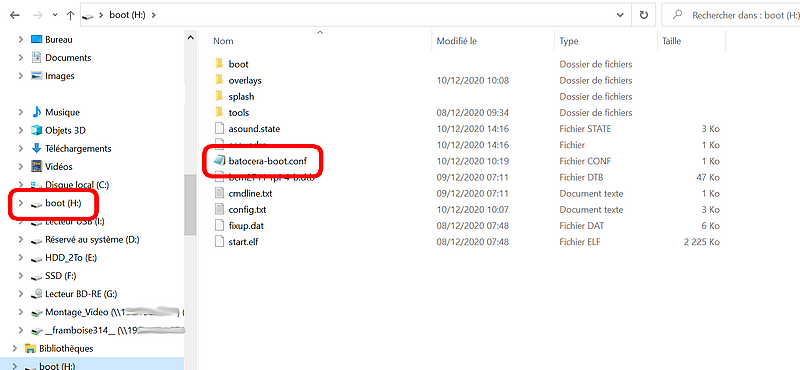Open the Lecteur BD-RE (G:) drive
800x370 pixels.
coord(81,294)
